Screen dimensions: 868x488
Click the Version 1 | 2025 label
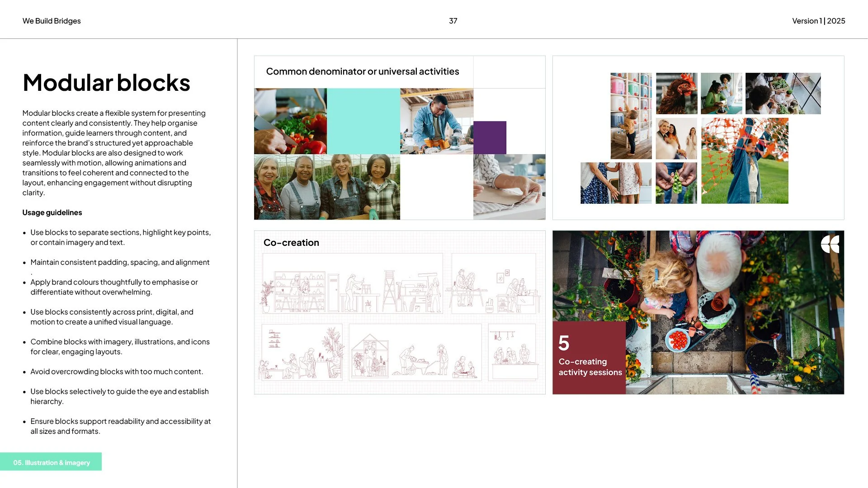coord(818,21)
